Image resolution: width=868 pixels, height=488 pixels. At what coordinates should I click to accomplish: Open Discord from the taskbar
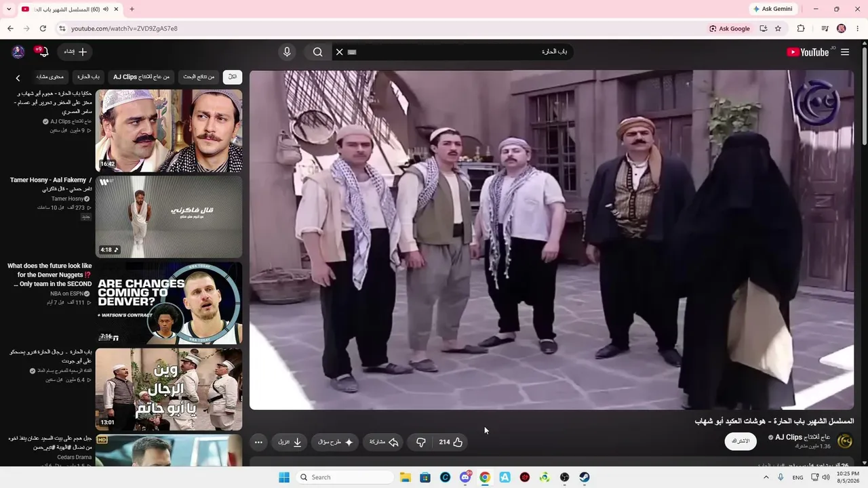pos(465,477)
